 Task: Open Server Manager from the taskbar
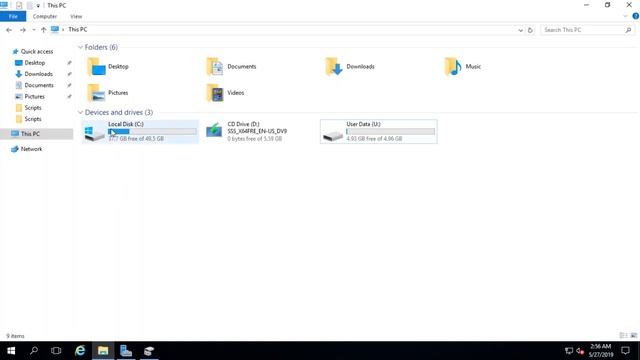click(126, 351)
